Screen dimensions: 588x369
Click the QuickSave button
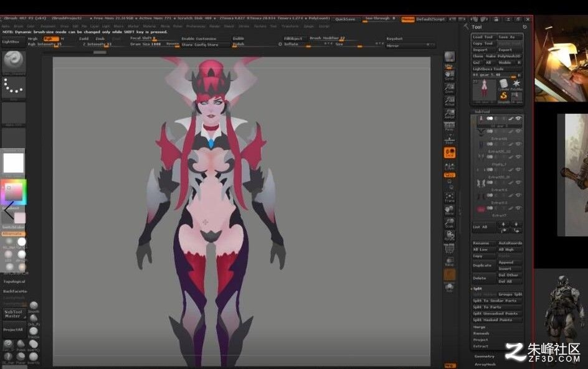tap(345, 19)
